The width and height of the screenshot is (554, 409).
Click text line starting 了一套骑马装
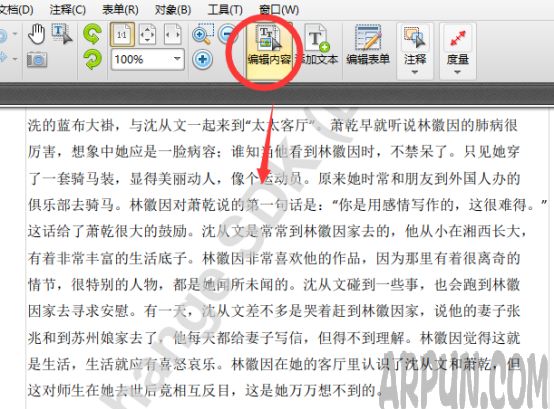(x=274, y=178)
